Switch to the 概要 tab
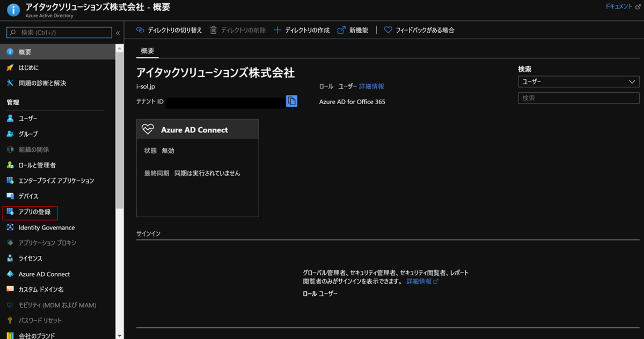Screen dimensions: 644x339 pos(147,50)
